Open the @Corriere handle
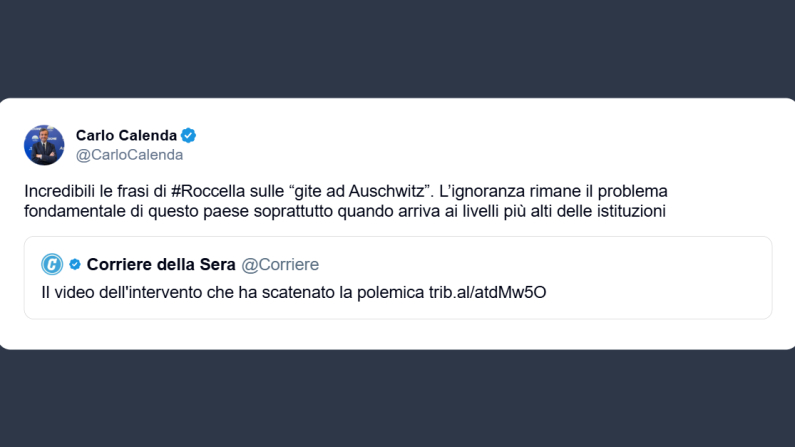795x447 pixels. tap(280, 264)
